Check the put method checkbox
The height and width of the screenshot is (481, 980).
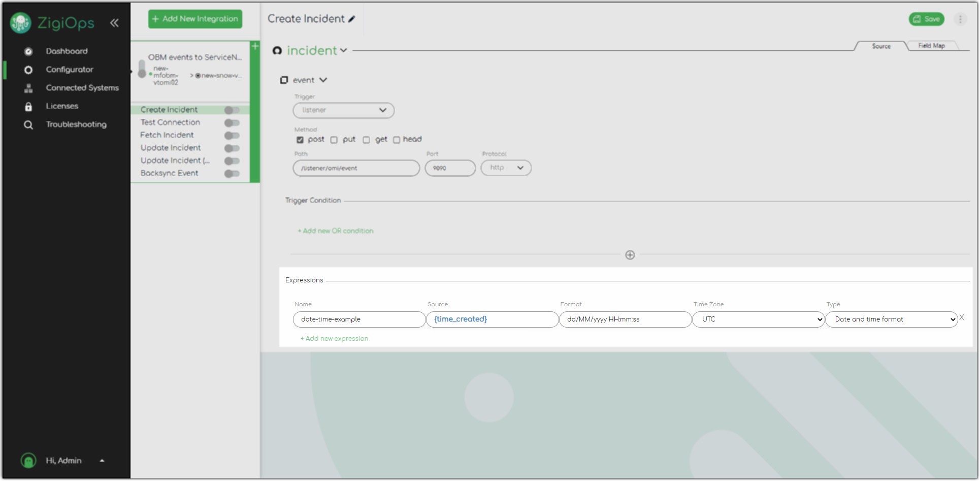pyautogui.click(x=334, y=140)
